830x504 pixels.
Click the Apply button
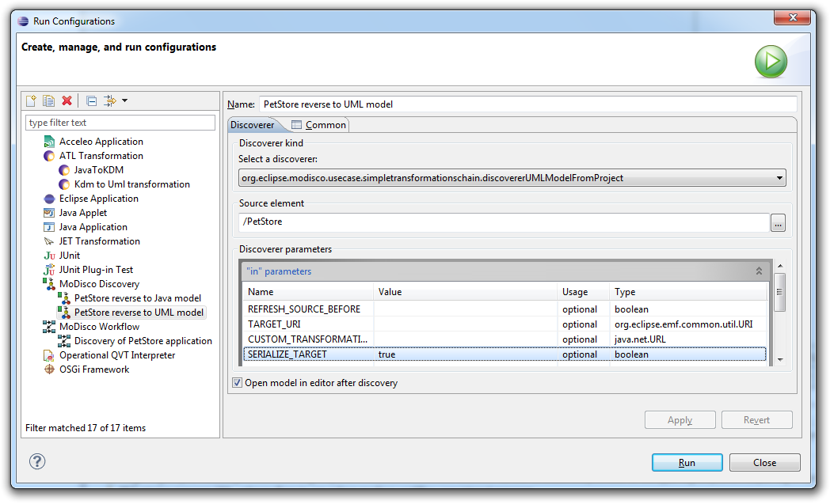(x=680, y=420)
